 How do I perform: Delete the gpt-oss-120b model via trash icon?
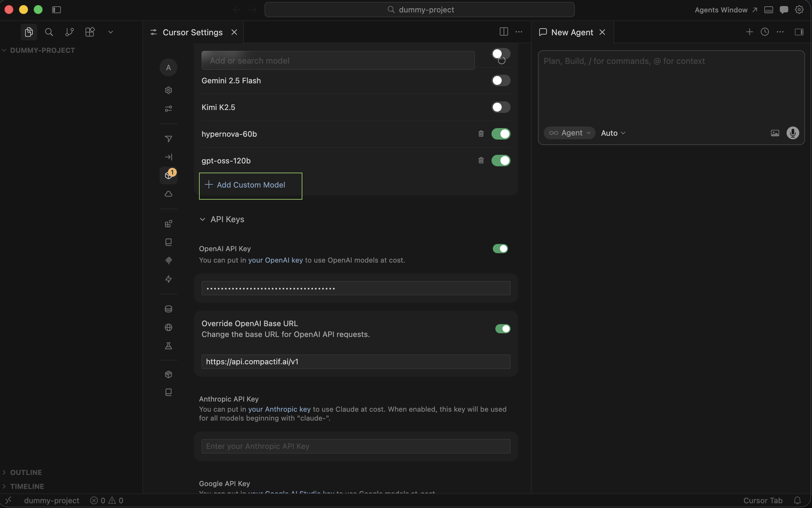[481, 160]
